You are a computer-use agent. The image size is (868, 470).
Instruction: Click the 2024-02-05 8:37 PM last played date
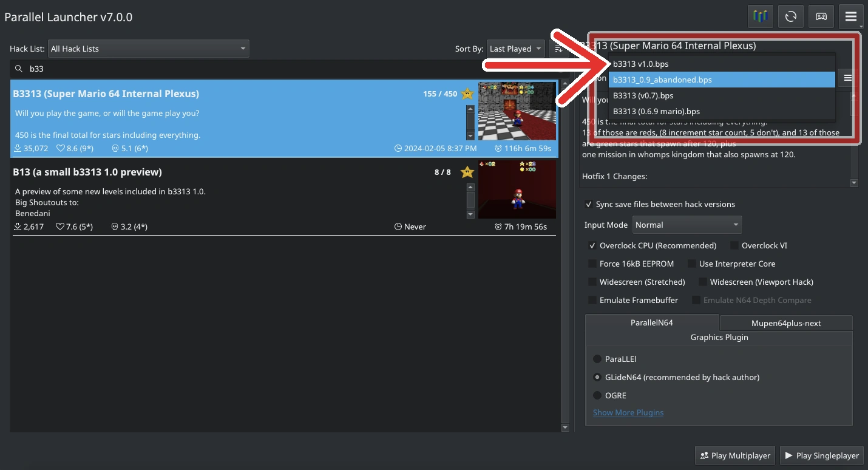pos(441,148)
